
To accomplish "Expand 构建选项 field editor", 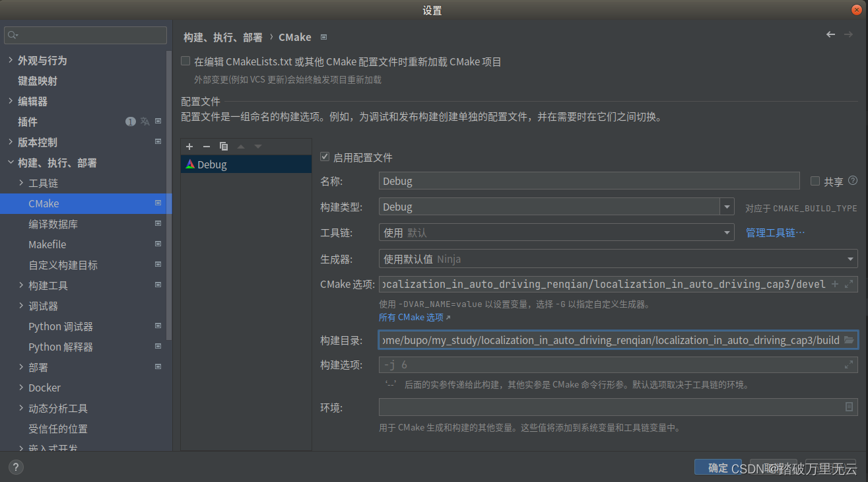I will coord(849,364).
